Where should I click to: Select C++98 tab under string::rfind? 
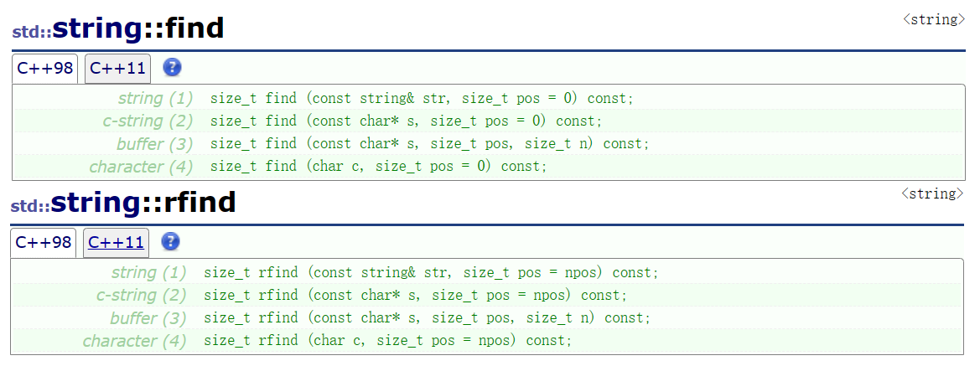[44, 243]
